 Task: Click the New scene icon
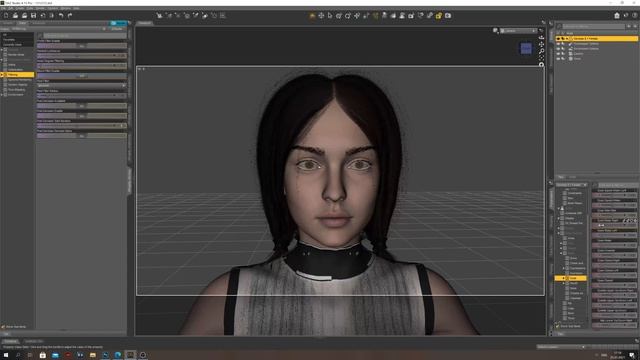click(x=6, y=16)
